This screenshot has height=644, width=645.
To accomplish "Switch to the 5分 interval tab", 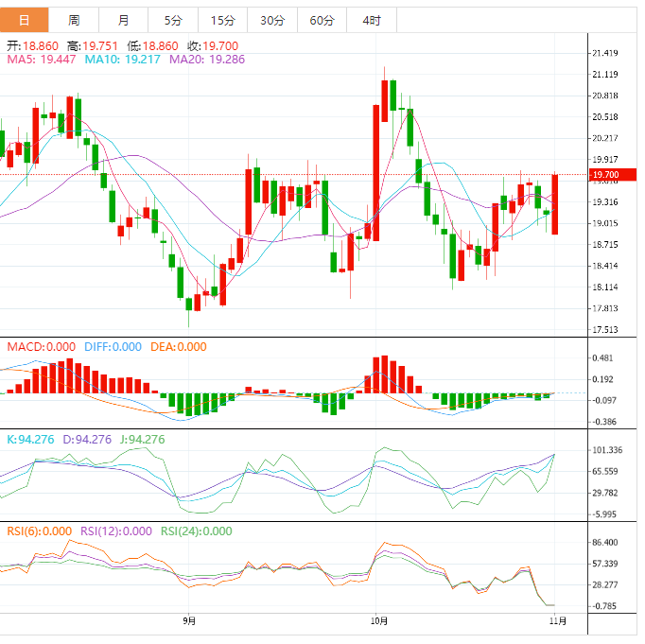I will pos(173,20).
